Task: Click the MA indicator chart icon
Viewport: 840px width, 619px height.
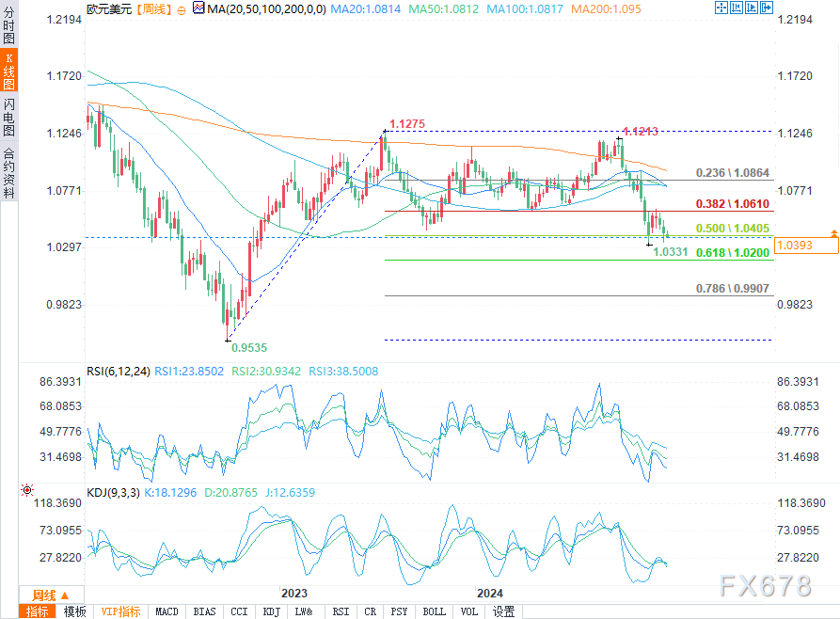Action: coord(198,8)
